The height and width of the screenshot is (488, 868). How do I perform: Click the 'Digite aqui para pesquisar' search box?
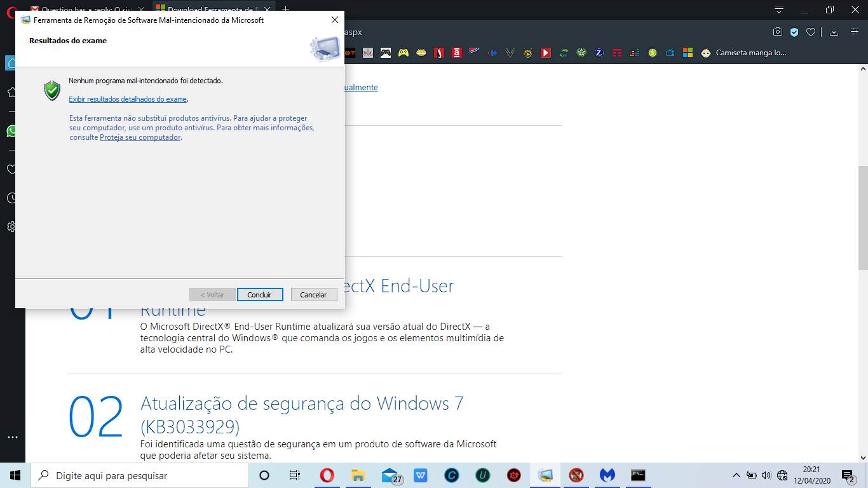click(140, 475)
